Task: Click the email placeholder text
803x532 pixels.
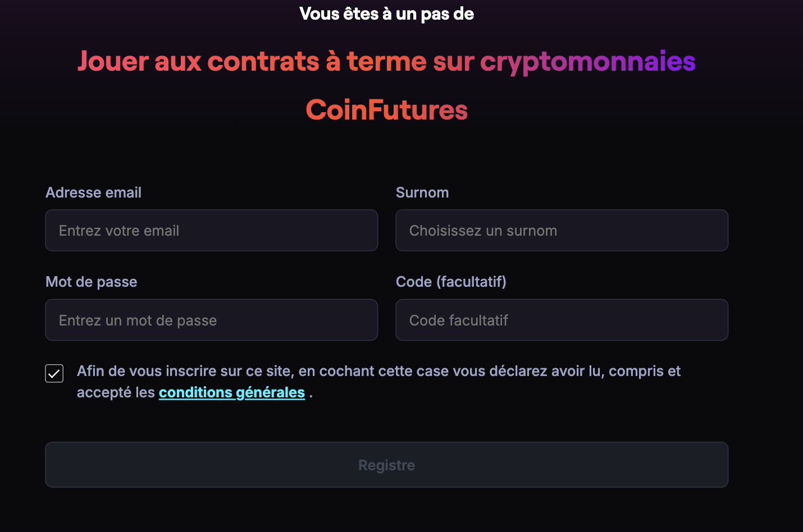Action: (118, 230)
